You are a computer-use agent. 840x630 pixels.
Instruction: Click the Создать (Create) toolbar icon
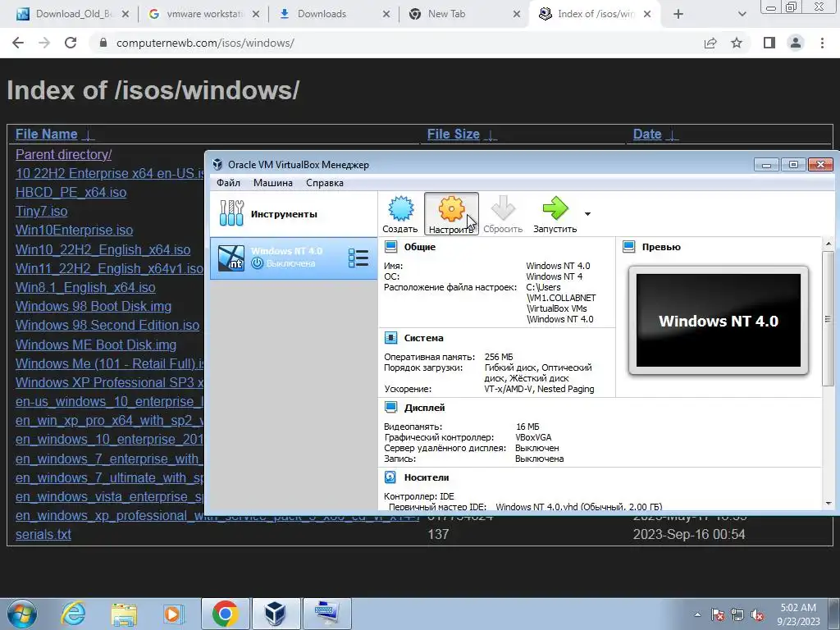pyautogui.click(x=400, y=214)
